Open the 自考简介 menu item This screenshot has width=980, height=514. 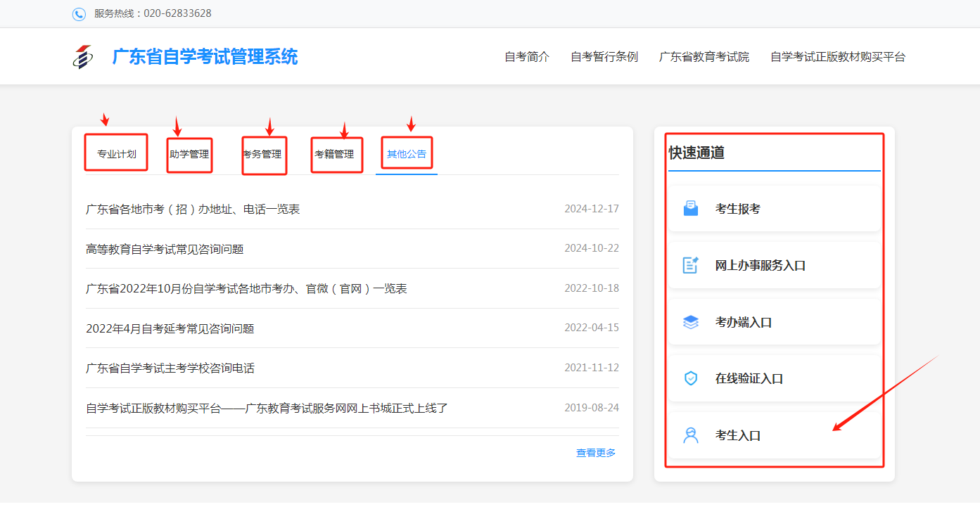[x=526, y=57]
